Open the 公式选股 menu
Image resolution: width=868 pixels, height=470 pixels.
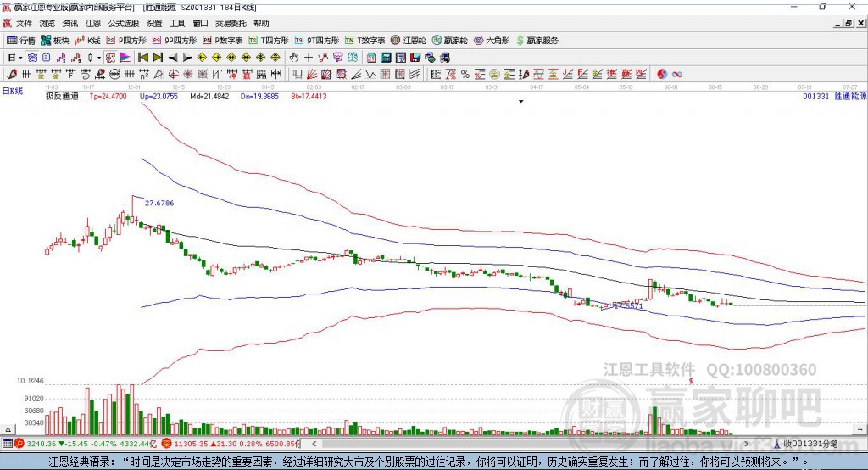(124, 23)
